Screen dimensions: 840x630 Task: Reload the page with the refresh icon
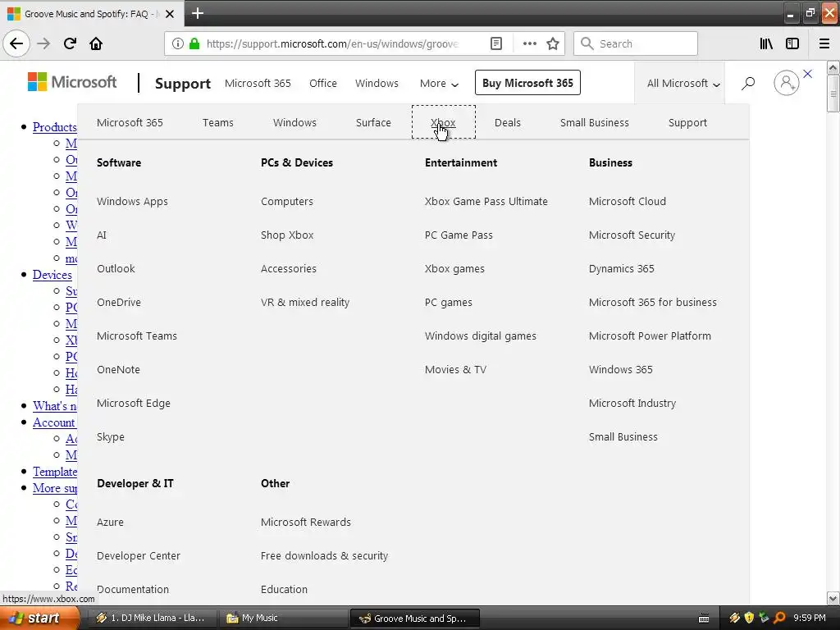click(70, 43)
